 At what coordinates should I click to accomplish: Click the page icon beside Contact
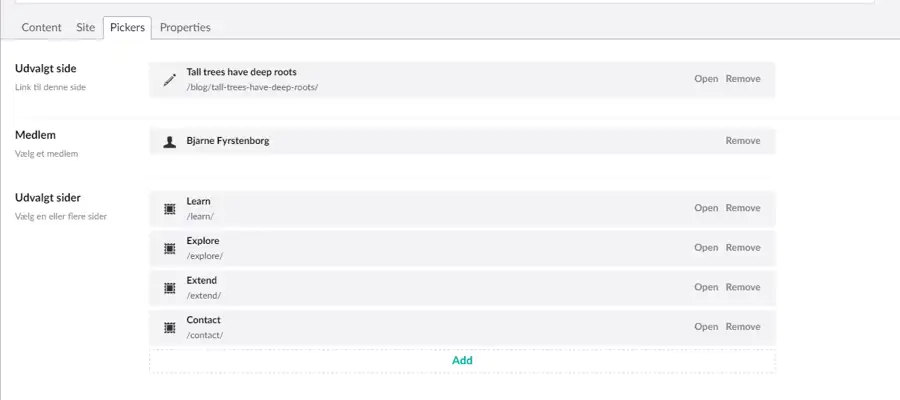tap(170, 327)
